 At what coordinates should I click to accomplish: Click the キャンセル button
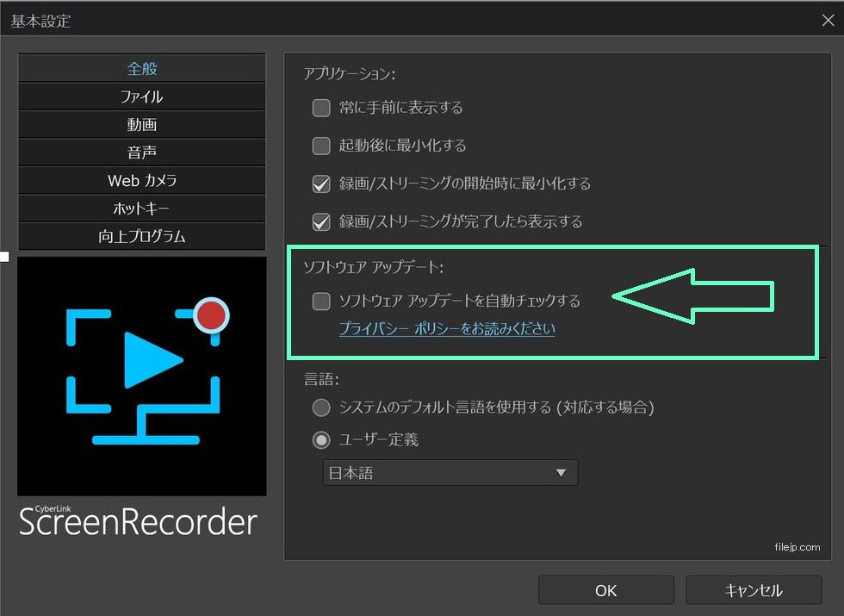point(754,590)
